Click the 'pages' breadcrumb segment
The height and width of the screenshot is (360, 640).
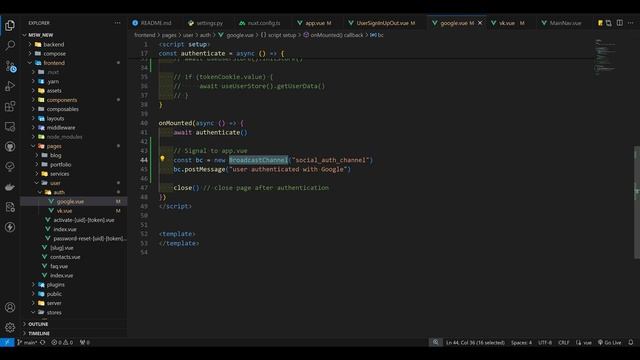coord(169,35)
